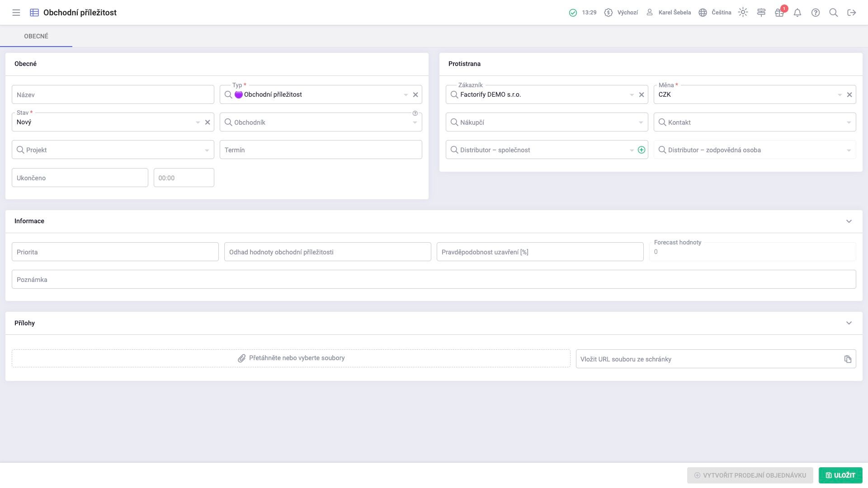This screenshot has width=868, height=488.
Task: Clear the Typ field value
Action: coord(415,95)
